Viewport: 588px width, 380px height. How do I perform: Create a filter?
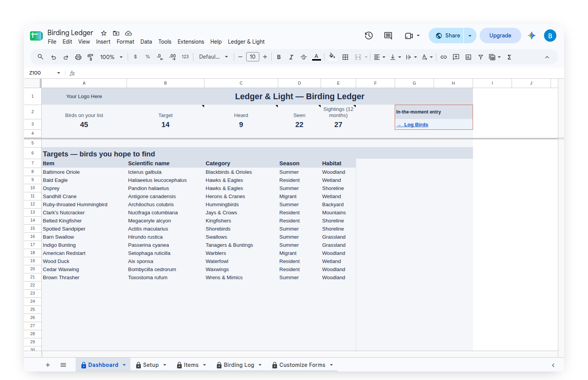(x=481, y=57)
